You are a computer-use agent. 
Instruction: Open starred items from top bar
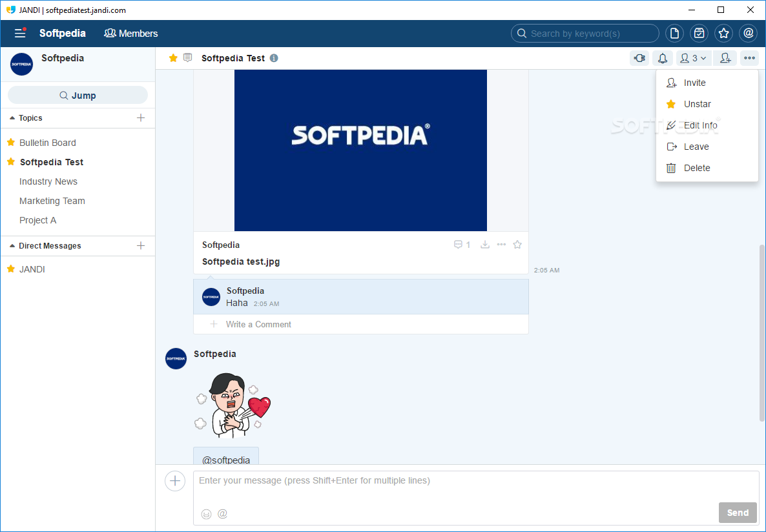(723, 33)
